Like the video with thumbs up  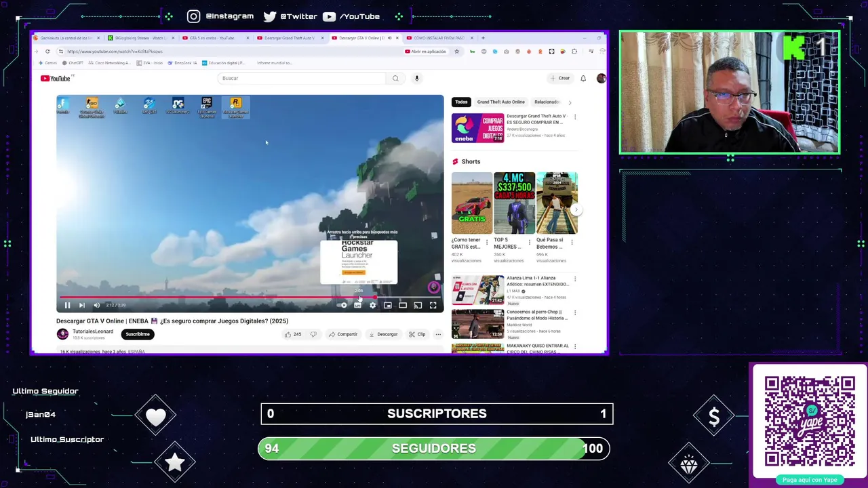coord(292,334)
